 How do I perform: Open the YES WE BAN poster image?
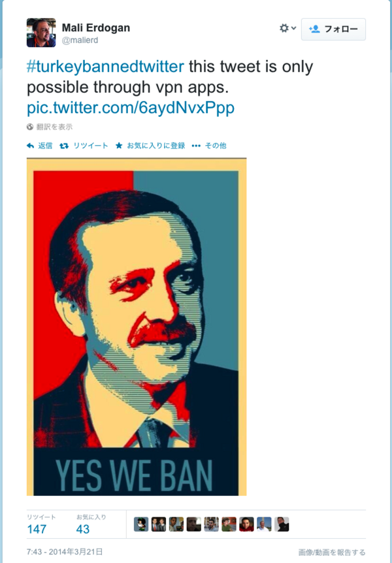pos(137,327)
